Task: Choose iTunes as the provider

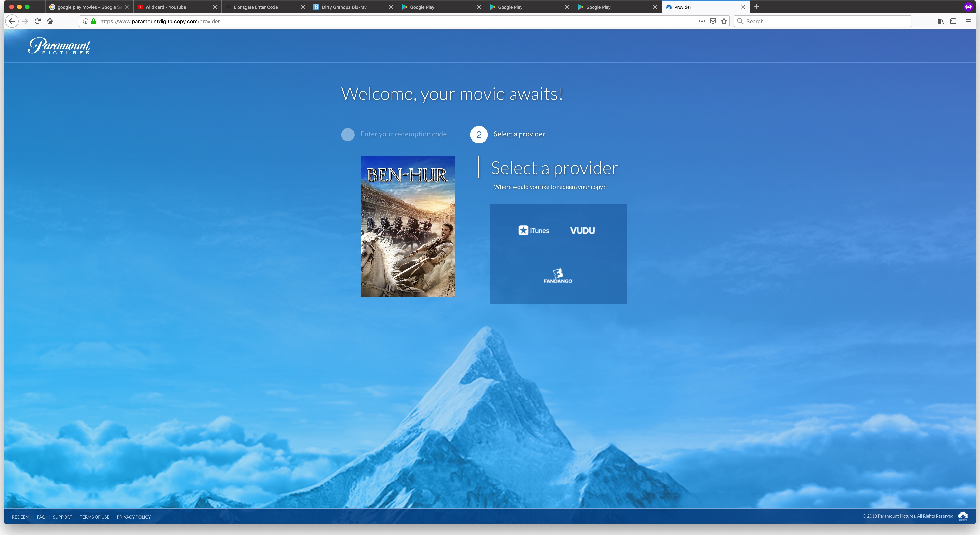Action: click(534, 230)
